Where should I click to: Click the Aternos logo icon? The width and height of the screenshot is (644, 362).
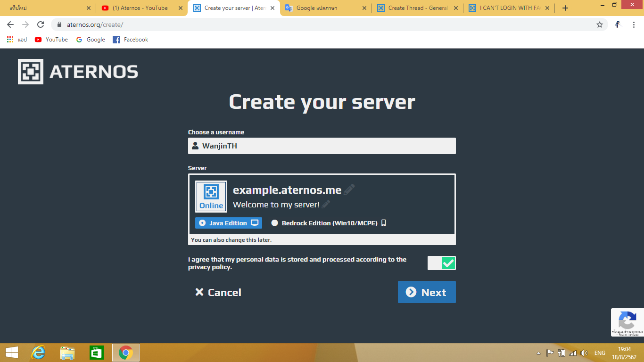(x=31, y=72)
